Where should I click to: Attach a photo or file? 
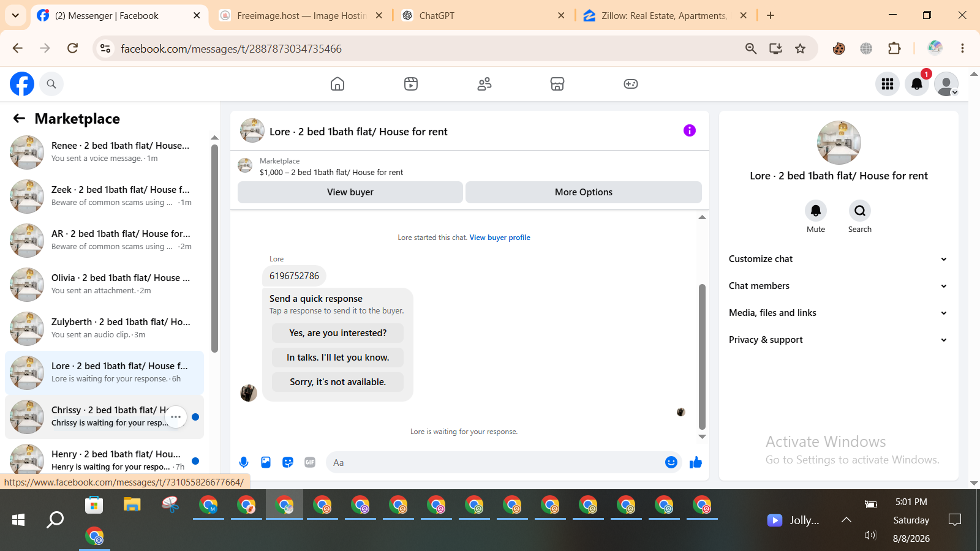[266, 462]
